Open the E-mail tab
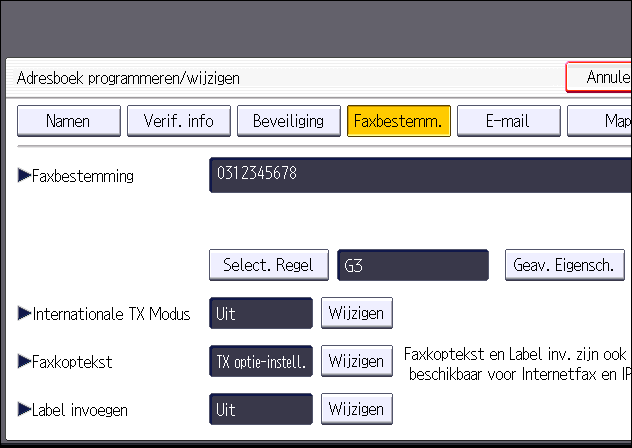632x448 pixels. (x=507, y=121)
